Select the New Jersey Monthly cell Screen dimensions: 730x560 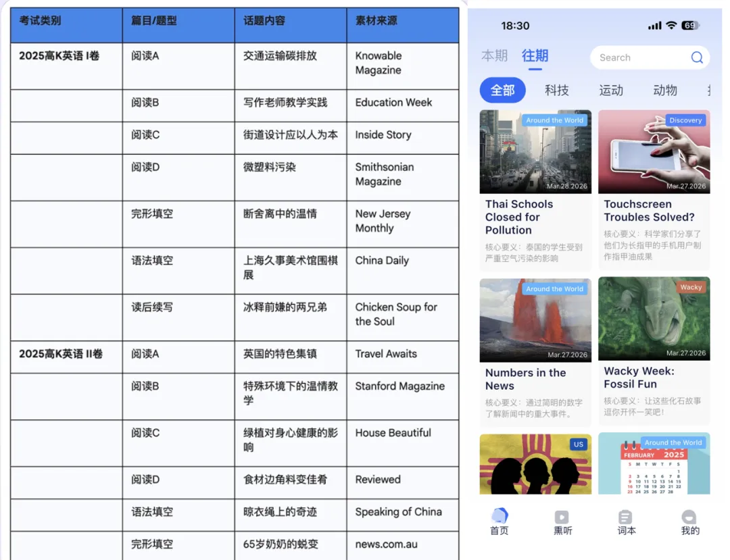pyautogui.click(x=403, y=224)
